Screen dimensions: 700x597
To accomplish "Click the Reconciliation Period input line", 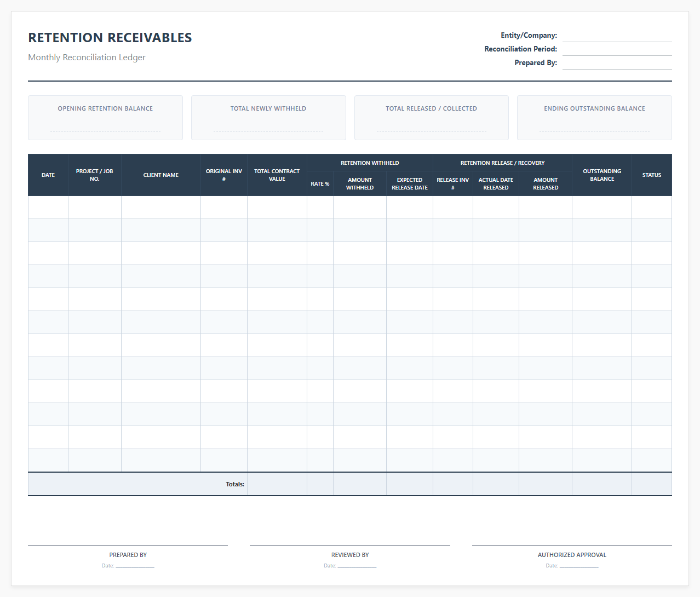I will tap(617, 49).
